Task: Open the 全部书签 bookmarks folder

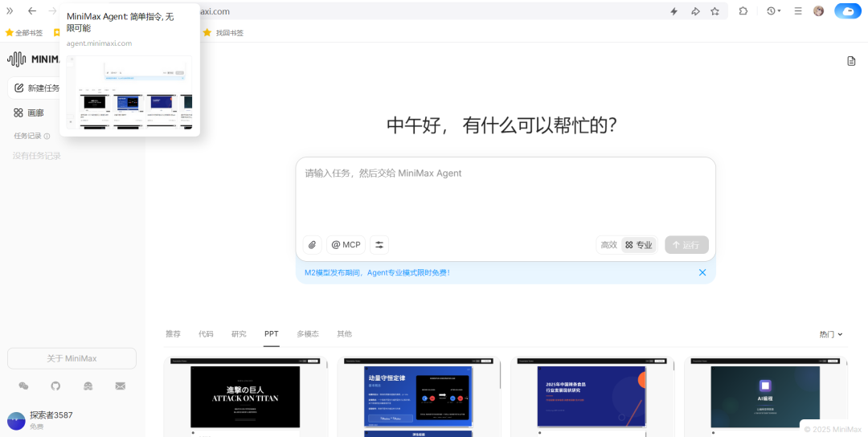Action: tap(24, 33)
